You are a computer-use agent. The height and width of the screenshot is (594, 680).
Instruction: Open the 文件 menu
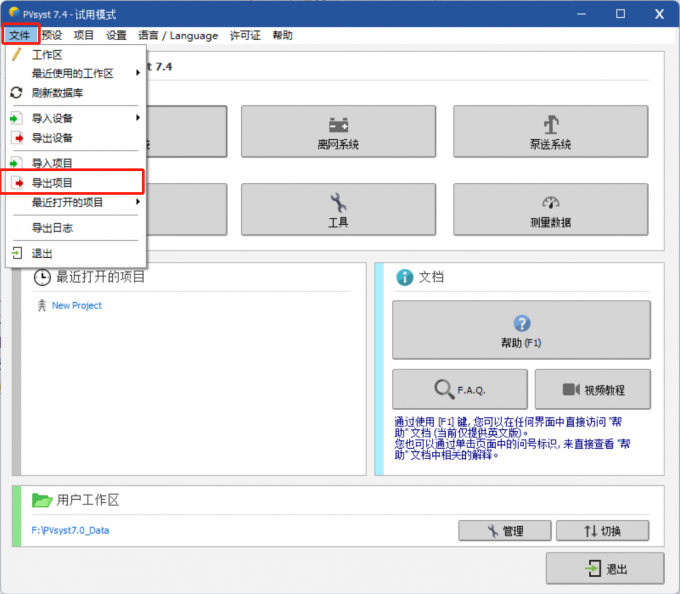20,35
